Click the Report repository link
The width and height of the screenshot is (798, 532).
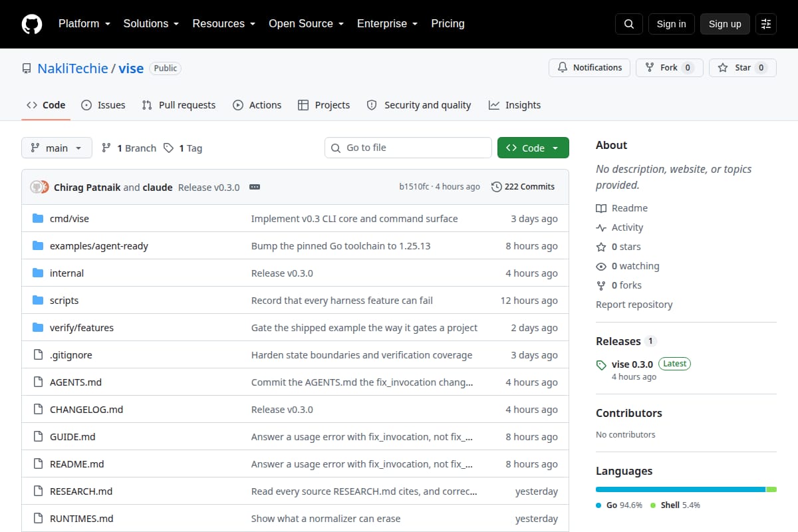(x=634, y=305)
